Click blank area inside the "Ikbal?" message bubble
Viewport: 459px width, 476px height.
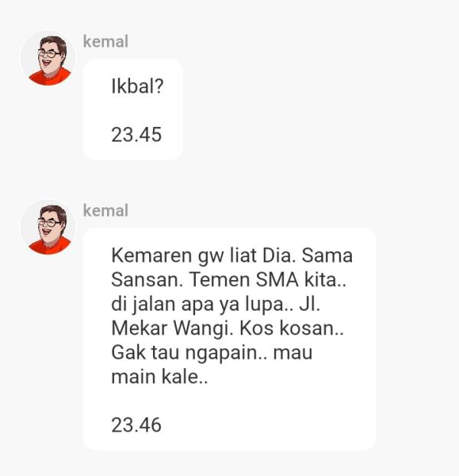(132, 110)
